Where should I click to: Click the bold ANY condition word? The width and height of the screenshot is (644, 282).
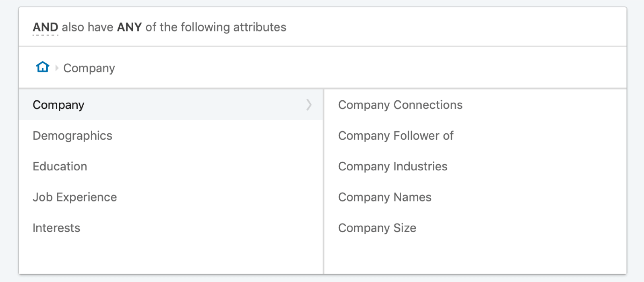tap(129, 27)
